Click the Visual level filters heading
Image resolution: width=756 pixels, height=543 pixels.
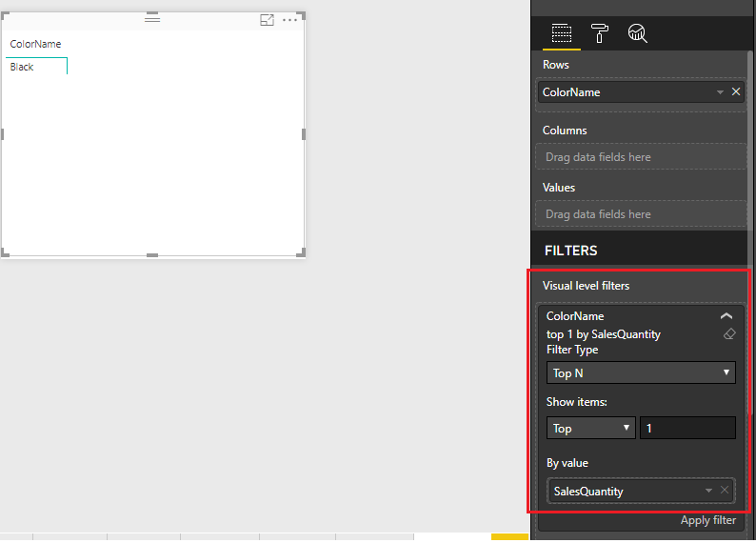point(586,286)
